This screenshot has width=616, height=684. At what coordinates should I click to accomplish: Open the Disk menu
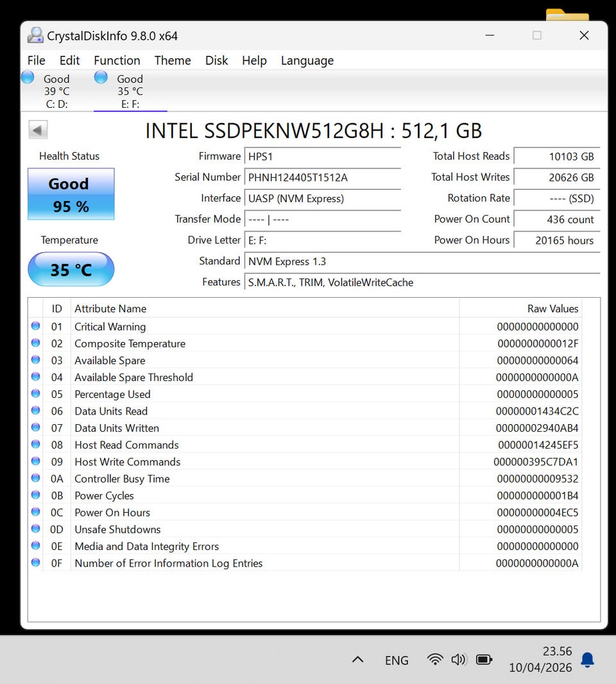click(x=216, y=60)
